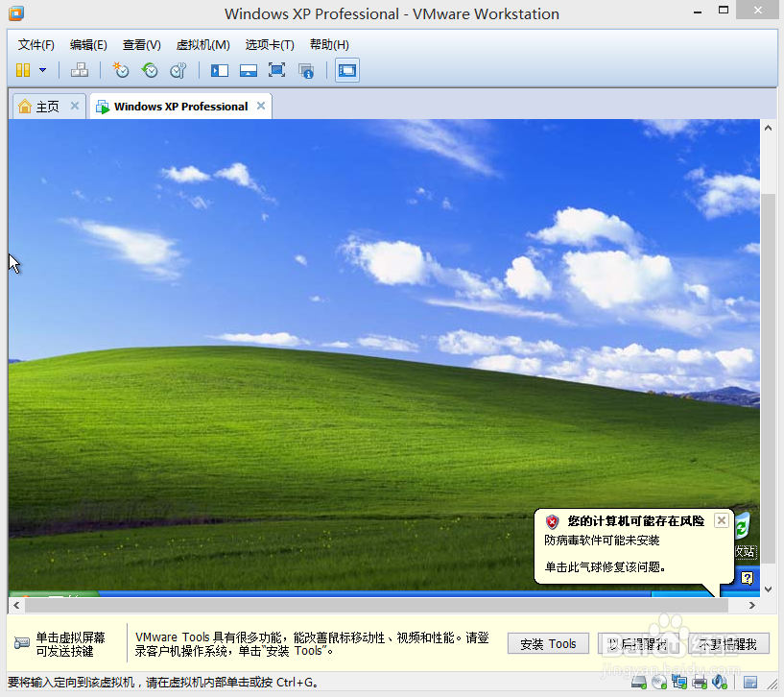Toggle the console view toolbar button
Screen dimensions: 784x697
coord(347,70)
